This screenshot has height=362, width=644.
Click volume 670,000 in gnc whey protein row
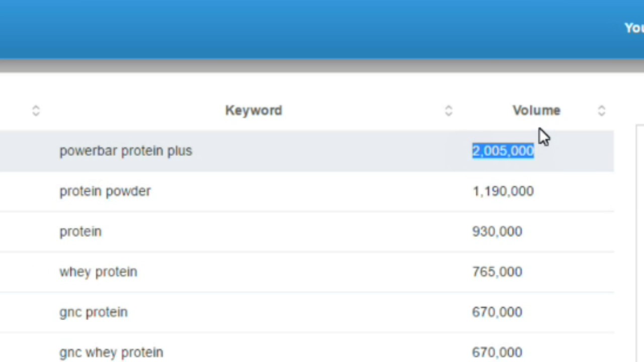point(497,352)
